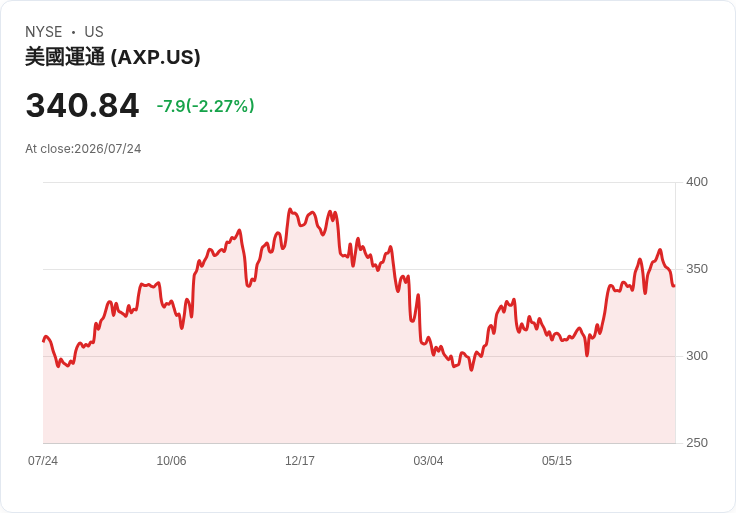Click the 300 y-axis price label
This screenshot has width=736, height=513.
(x=697, y=356)
